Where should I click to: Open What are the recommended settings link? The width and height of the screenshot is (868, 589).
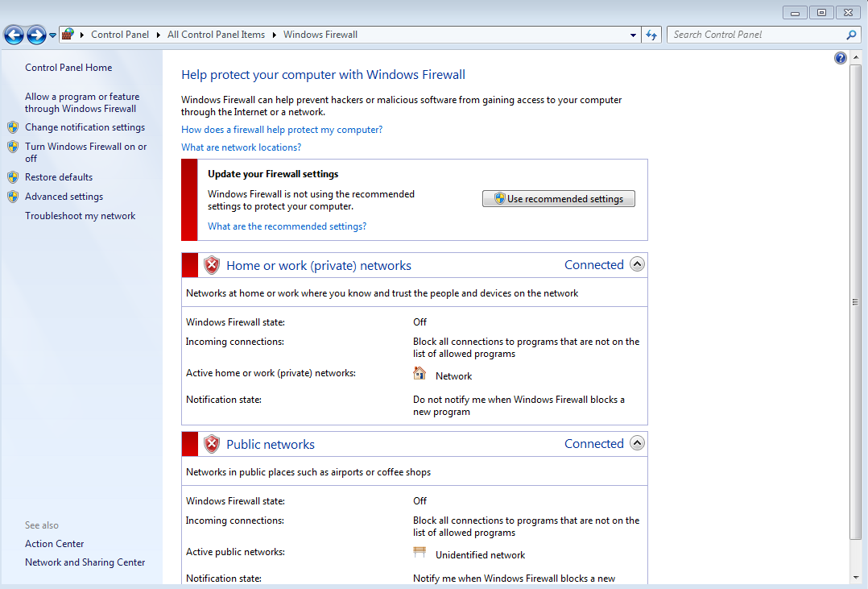point(287,226)
